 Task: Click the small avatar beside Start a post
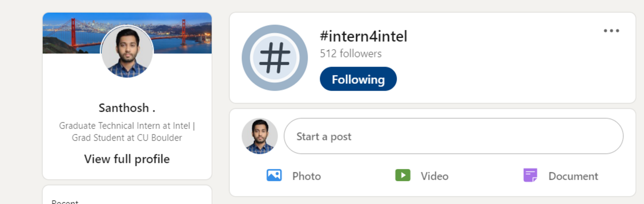pos(260,136)
